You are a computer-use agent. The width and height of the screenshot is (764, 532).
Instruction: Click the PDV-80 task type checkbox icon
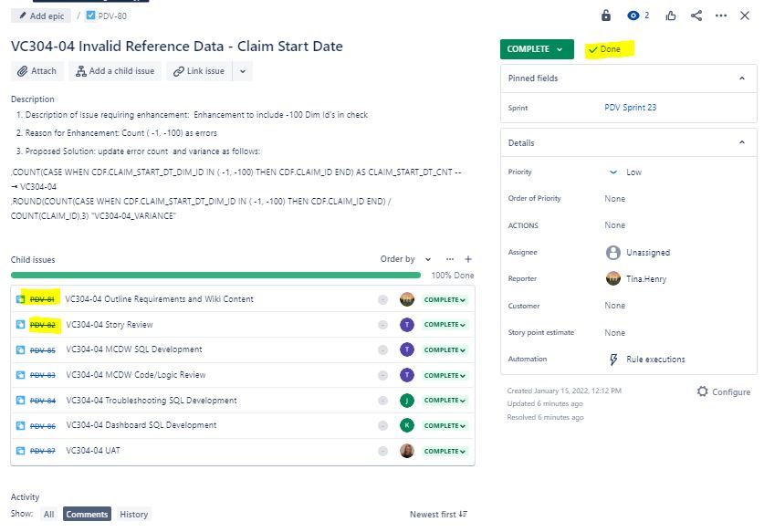pos(90,16)
